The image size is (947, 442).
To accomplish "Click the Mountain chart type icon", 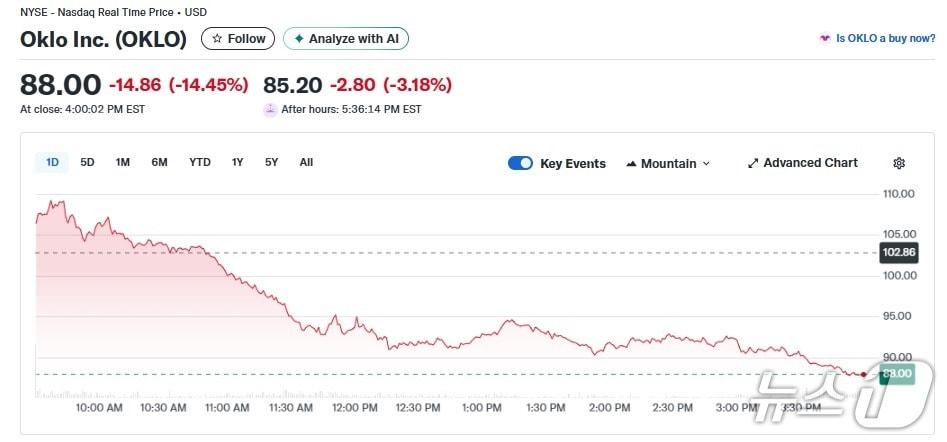I will click(631, 164).
